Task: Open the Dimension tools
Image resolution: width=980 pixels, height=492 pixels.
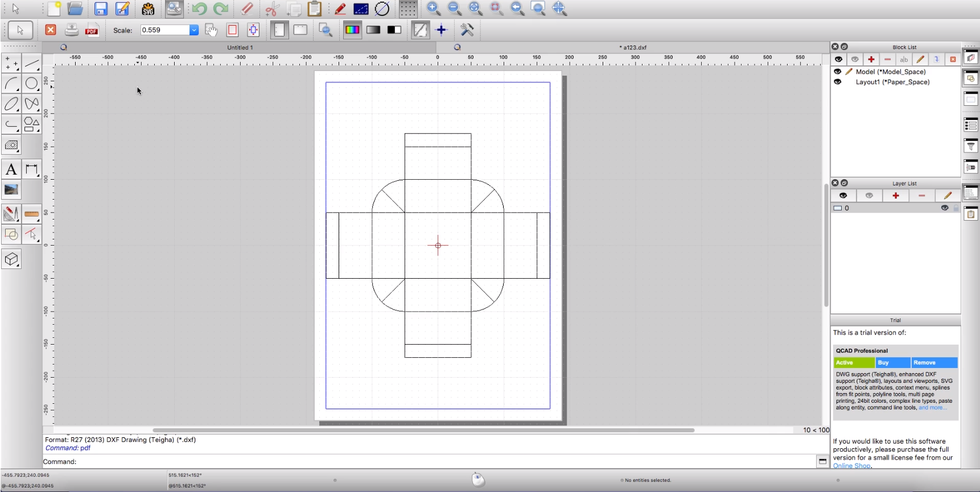Action: pos(32,169)
